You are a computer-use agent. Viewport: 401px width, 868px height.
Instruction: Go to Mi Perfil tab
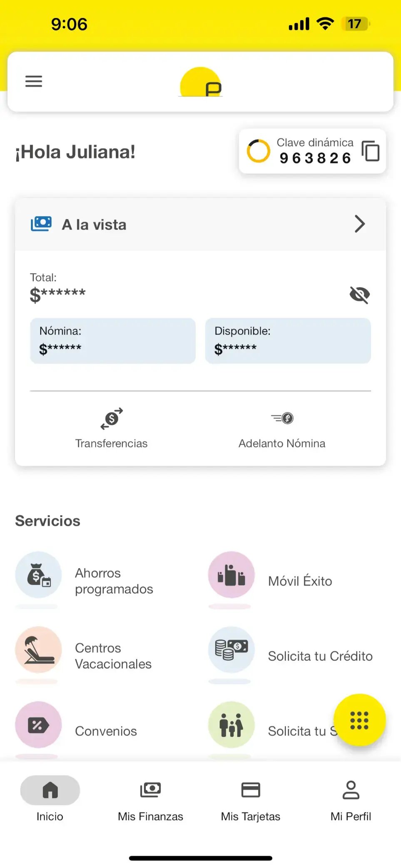tap(351, 801)
